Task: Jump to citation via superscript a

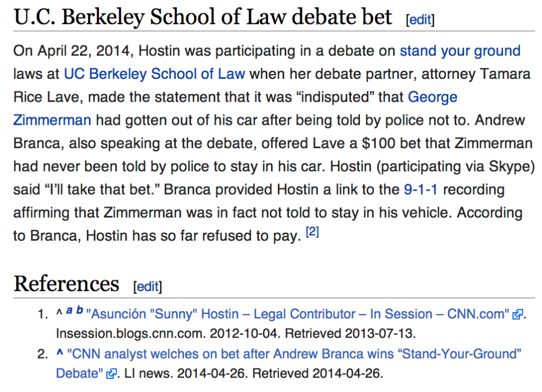Action: pyautogui.click(x=69, y=310)
